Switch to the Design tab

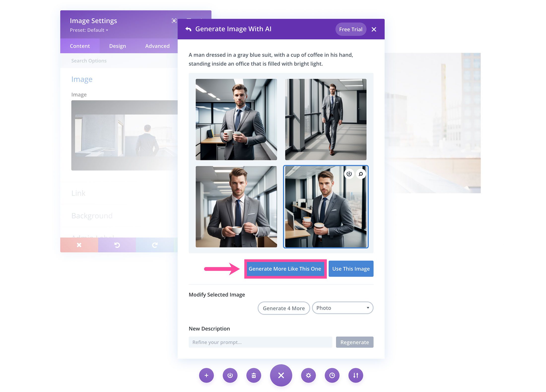point(117,45)
